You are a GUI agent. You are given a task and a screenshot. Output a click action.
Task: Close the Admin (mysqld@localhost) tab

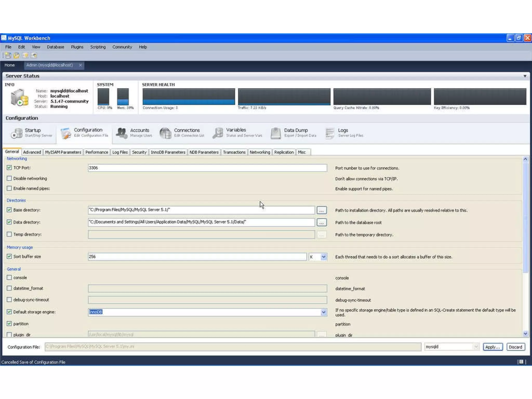(x=80, y=65)
